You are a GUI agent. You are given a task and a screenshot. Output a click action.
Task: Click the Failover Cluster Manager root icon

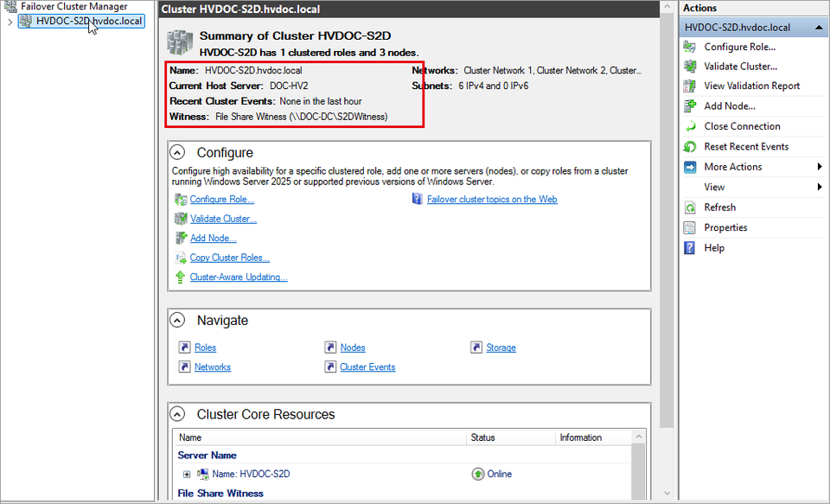(x=10, y=6)
